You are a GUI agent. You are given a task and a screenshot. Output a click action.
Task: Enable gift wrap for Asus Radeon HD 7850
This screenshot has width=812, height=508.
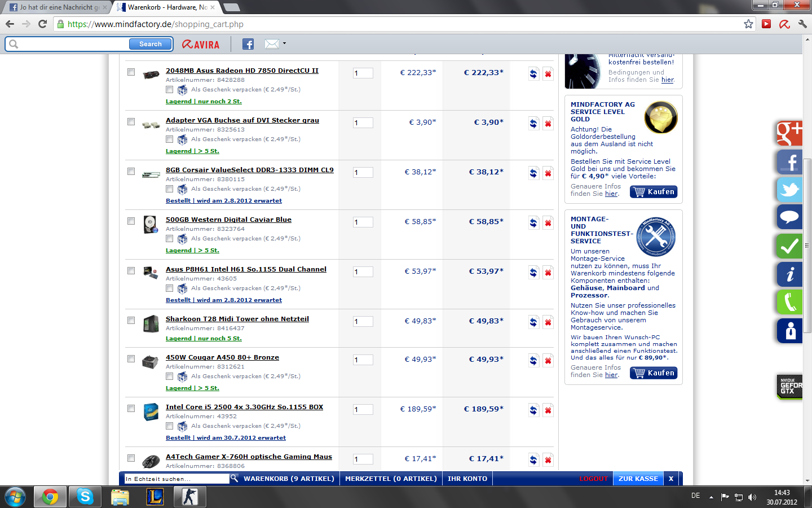click(x=169, y=90)
